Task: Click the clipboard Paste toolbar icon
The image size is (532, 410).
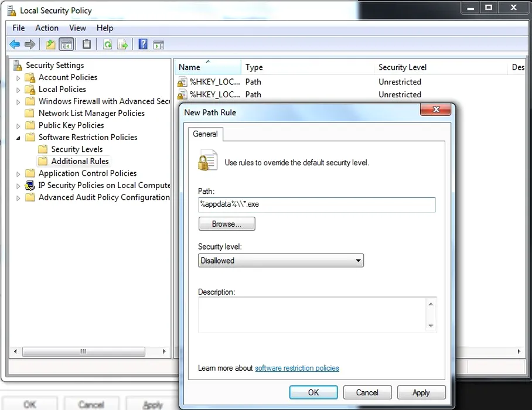Action: tap(87, 45)
